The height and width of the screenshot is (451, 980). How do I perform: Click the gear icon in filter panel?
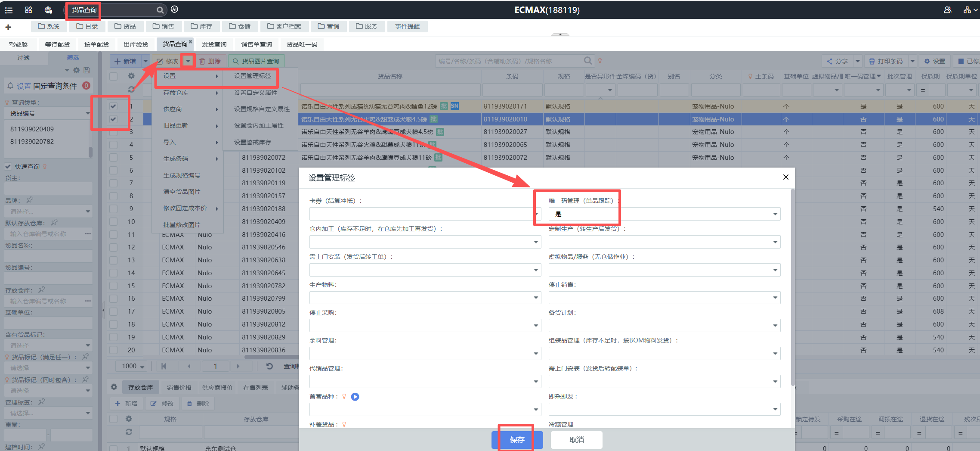[x=76, y=70]
